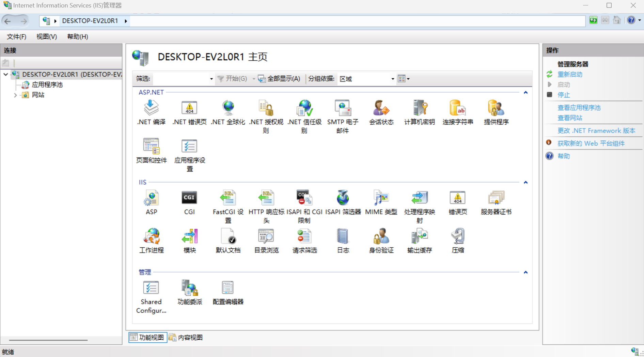This screenshot has height=357, width=644.
Task: Open the 功能委派 feature
Action: 189,293
